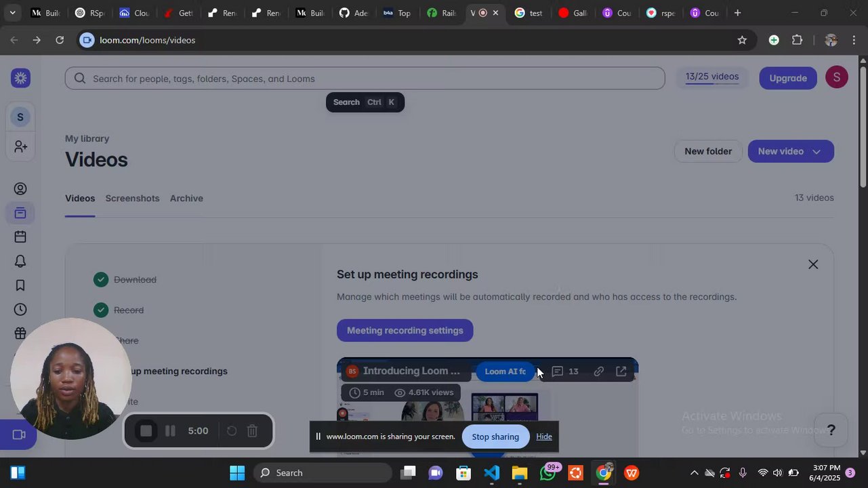Open Meeting recording settings
Viewport: 868px width, 488px height.
[x=405, y=331]
